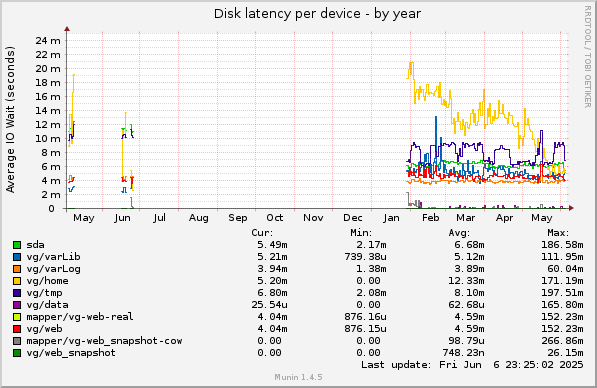Click vg/data average value 62.68u
597x388 pixels.
coord(466,305)
